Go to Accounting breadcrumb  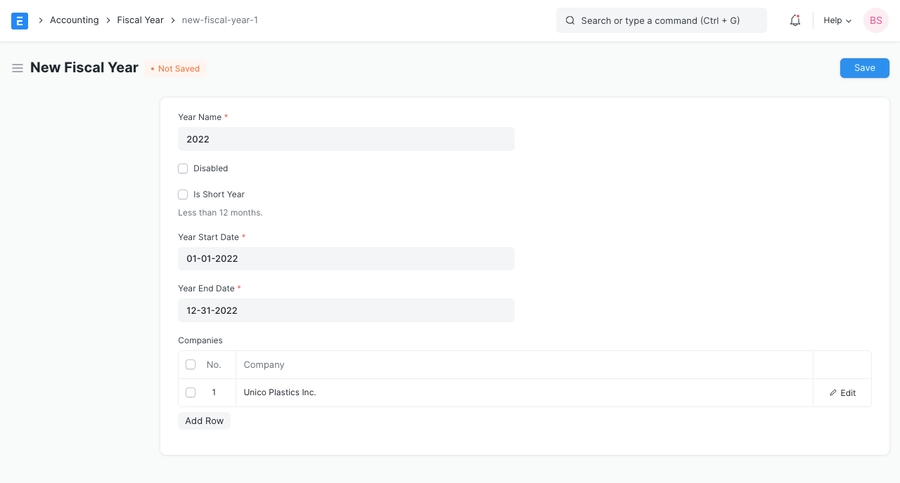(x=74, y=20)
